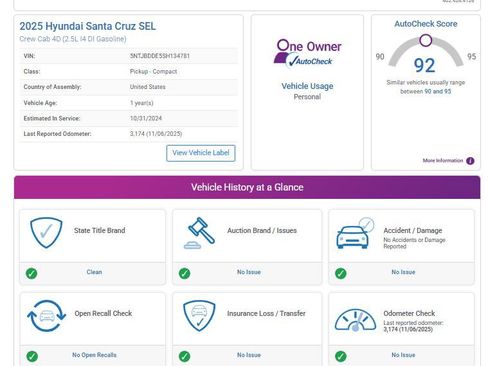Click the No Open Recalls status text
488x366 pixels.
[x=94, y=355]
